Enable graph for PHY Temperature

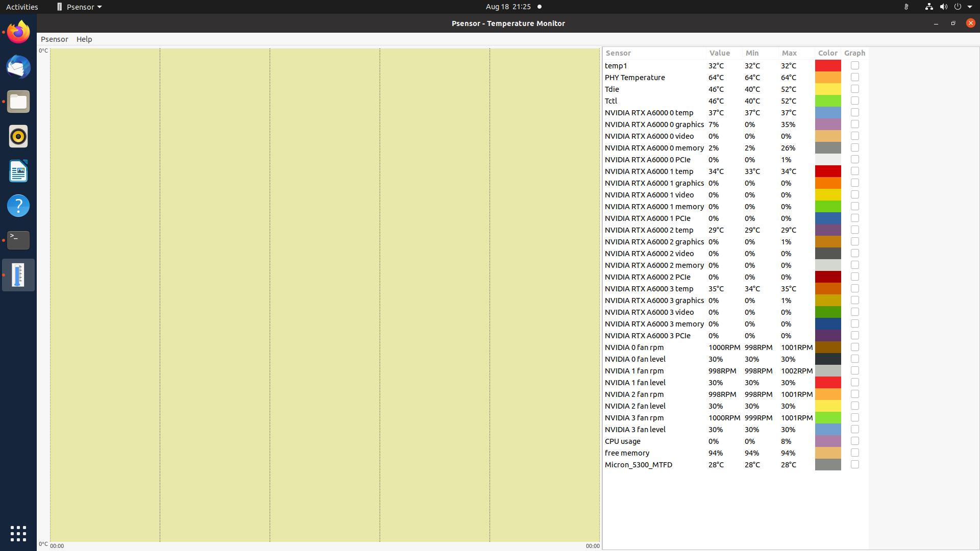tap(855, 77)
